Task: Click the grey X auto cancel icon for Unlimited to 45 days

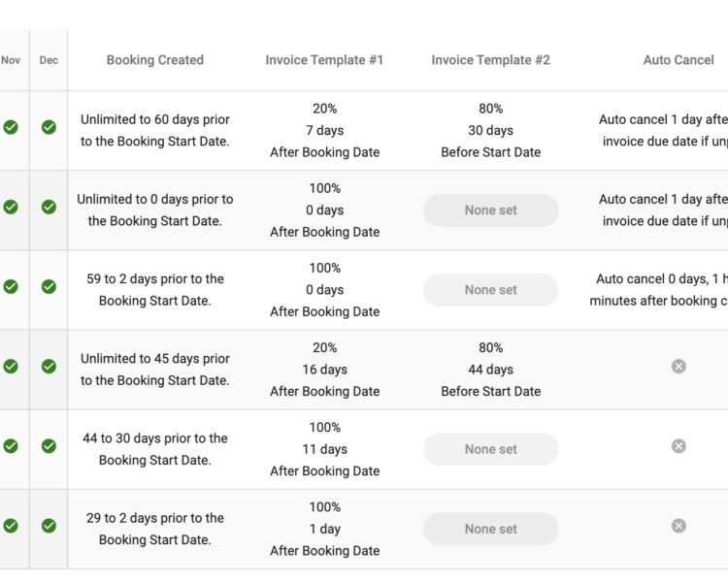Action: coord(678,367)
